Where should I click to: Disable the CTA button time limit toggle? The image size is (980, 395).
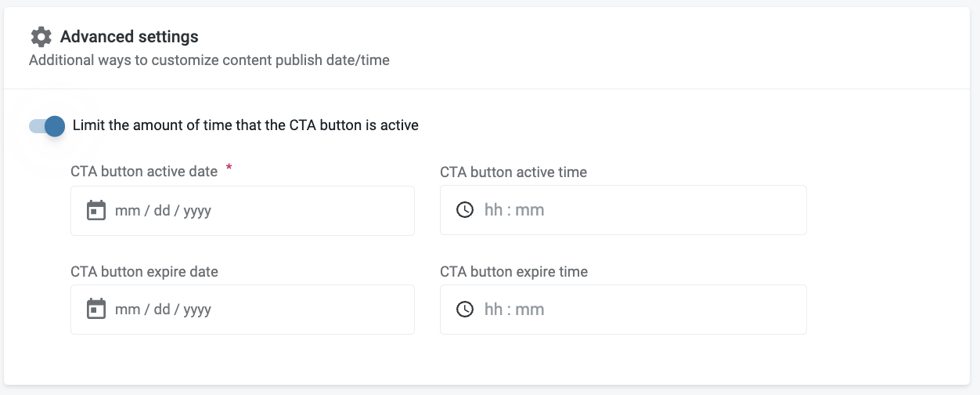pyautogui.click(x=46, y=125)
